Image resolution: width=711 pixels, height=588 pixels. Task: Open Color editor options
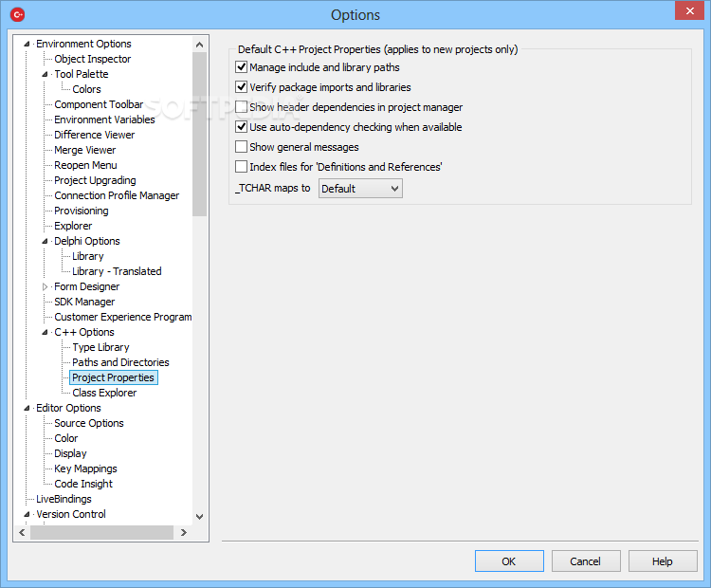[66, 438]
